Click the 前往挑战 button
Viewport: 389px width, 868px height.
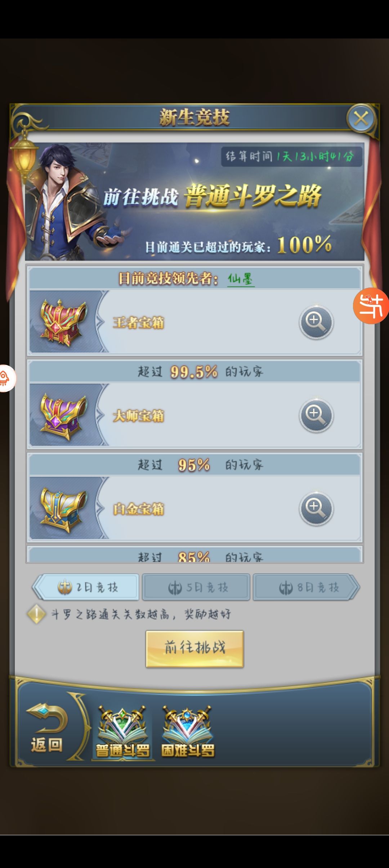[x=195, y=649]
